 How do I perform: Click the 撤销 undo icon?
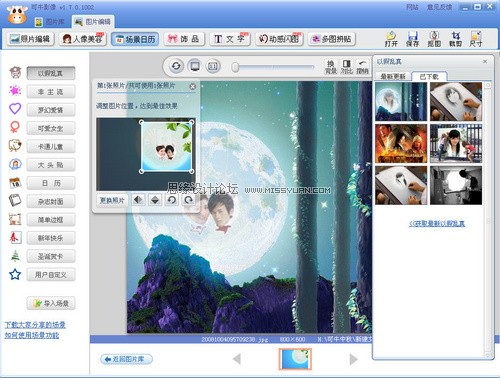click(362, 67)
